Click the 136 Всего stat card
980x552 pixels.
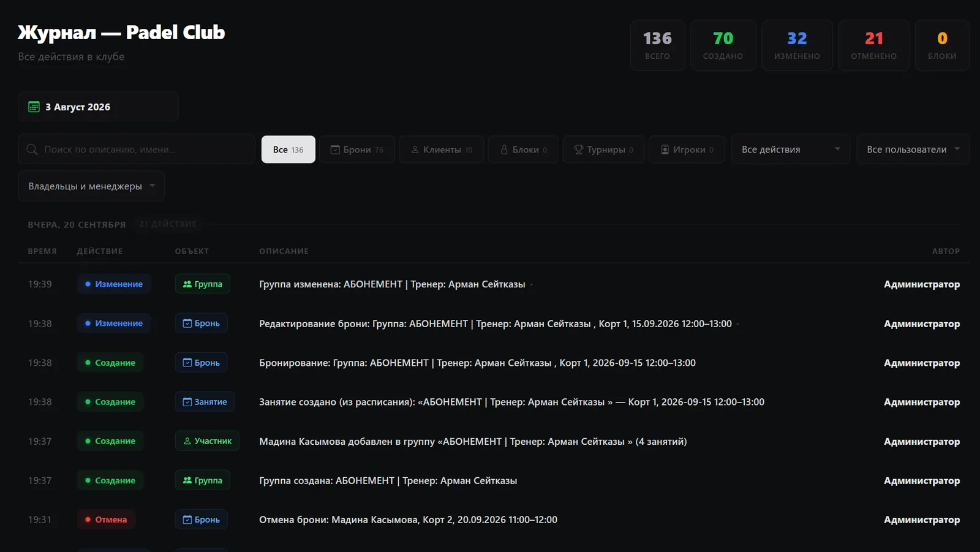[x=658, y=45]
